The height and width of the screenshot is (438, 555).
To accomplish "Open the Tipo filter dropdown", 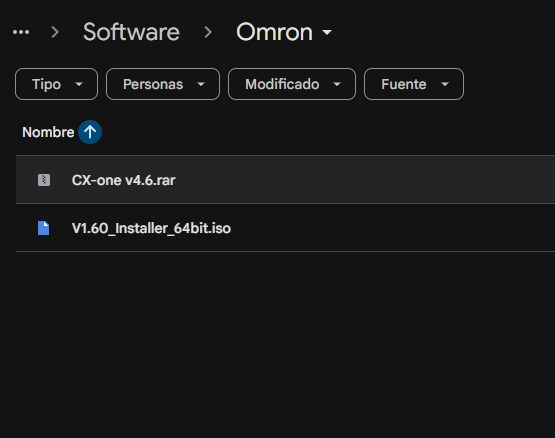I will 57,84.
